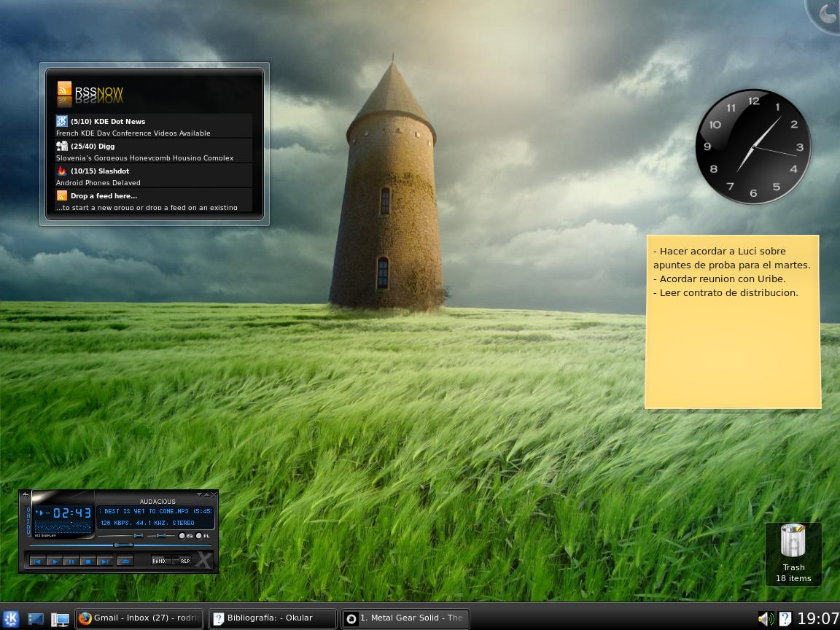
Task: Click '128 KBPS, 44.1 KHZ, STEREO' info line
Action: 147,523
